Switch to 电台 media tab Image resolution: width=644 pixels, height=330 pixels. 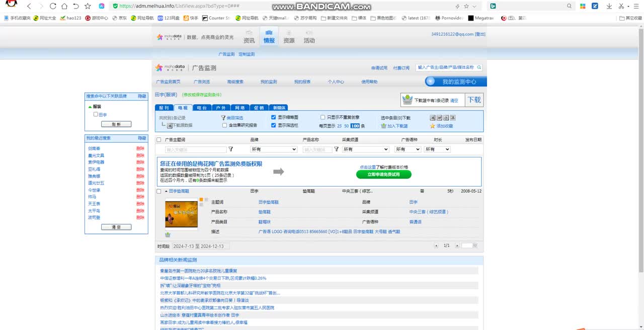coord(202,108)
